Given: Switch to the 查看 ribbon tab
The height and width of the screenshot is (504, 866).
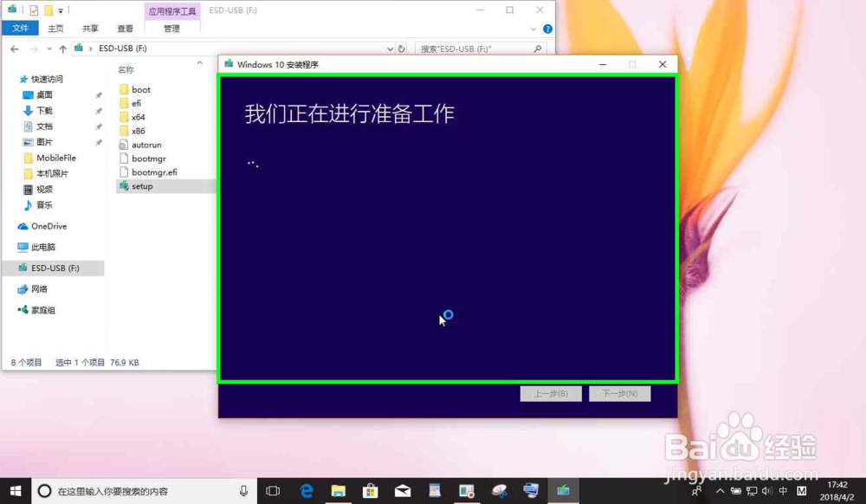Looking at the screenshot, I should (125, 28).
